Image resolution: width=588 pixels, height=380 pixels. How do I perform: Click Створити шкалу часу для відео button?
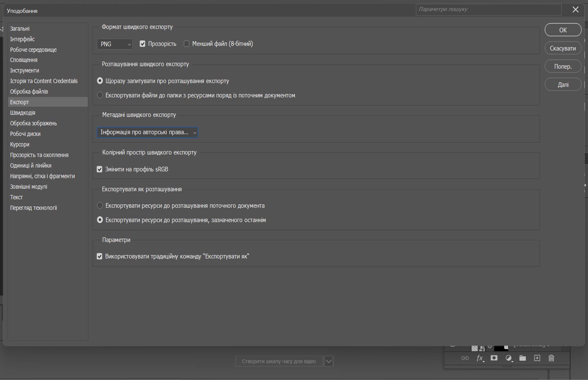279,361
